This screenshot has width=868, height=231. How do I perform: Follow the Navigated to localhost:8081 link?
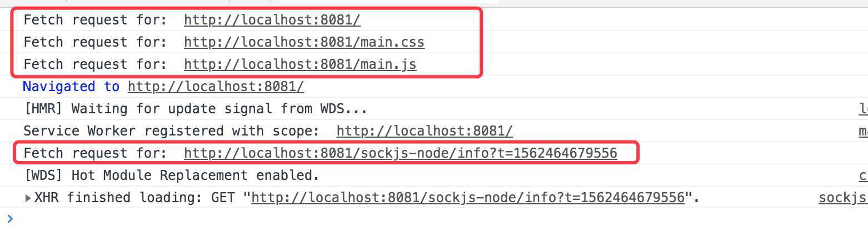point(216,87)
